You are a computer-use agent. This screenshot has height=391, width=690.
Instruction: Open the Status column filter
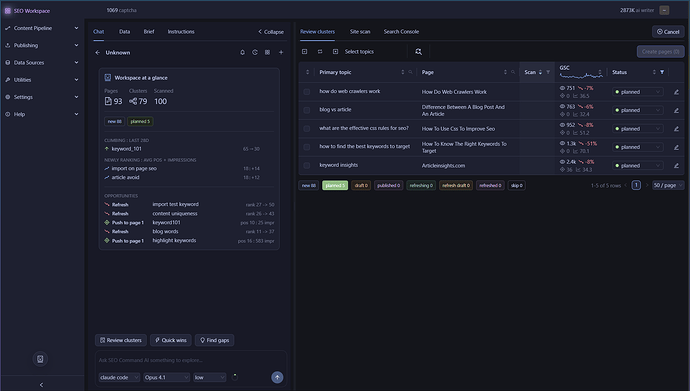(x=662, y=72)
